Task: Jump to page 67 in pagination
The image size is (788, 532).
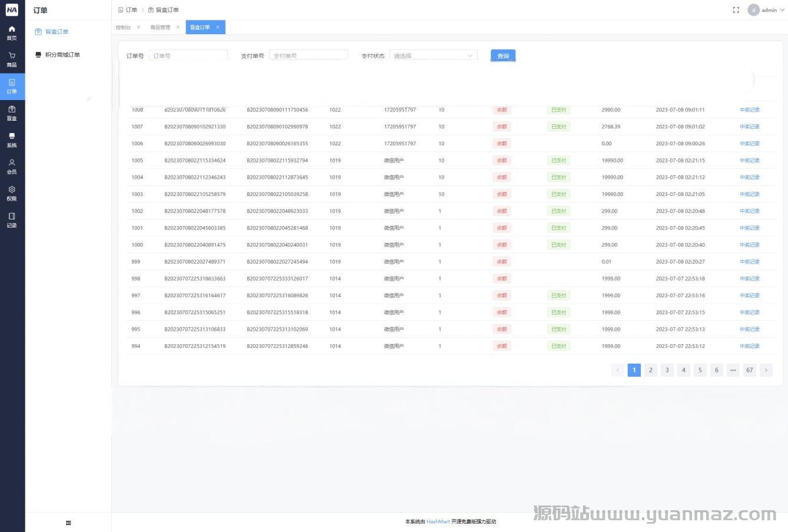Action: [749, 370]
